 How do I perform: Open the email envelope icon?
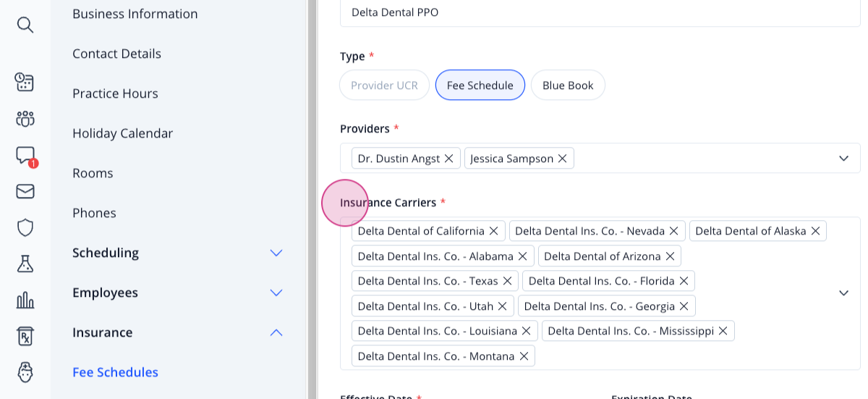[x=25, y=191]
